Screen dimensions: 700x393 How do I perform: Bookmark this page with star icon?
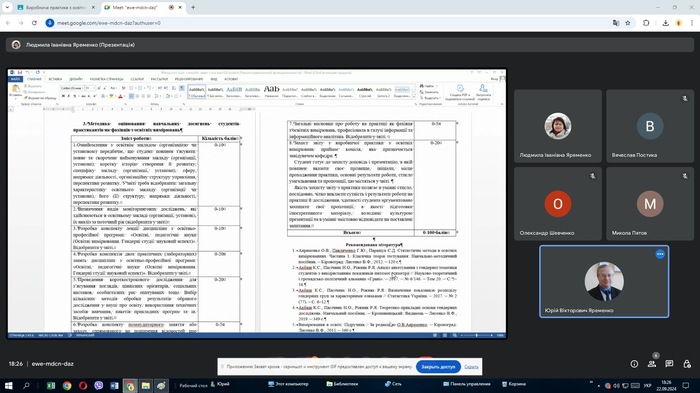628,23
